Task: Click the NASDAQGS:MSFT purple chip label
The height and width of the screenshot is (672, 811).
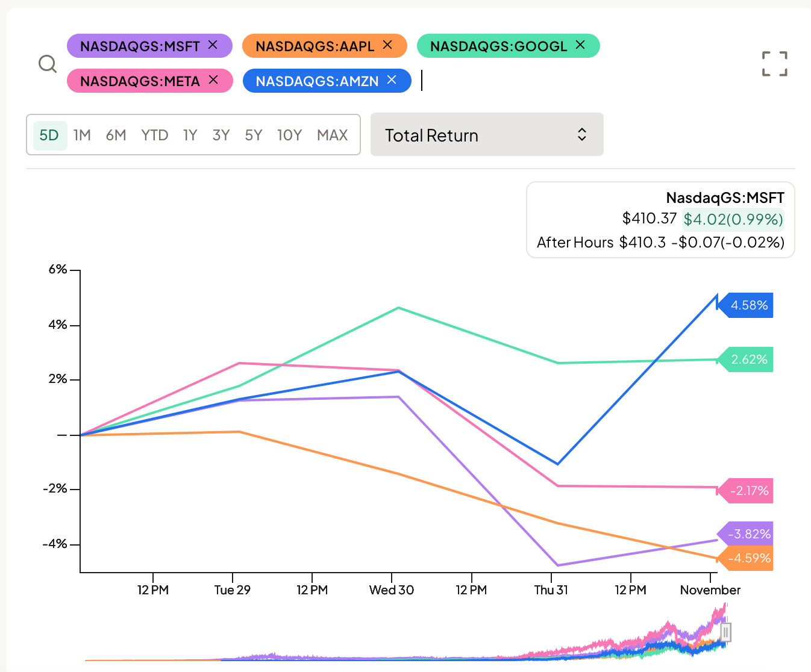Action: [140, 46]
